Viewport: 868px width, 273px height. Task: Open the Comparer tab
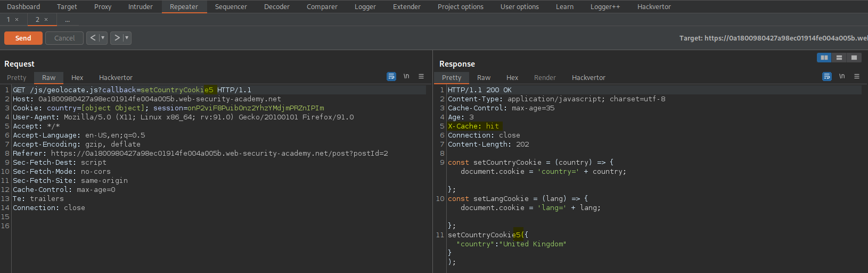[x=322, y=7]
